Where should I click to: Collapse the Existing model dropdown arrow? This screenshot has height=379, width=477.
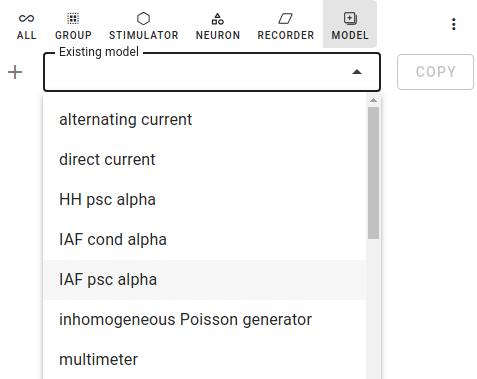click(x=357, y=72)
